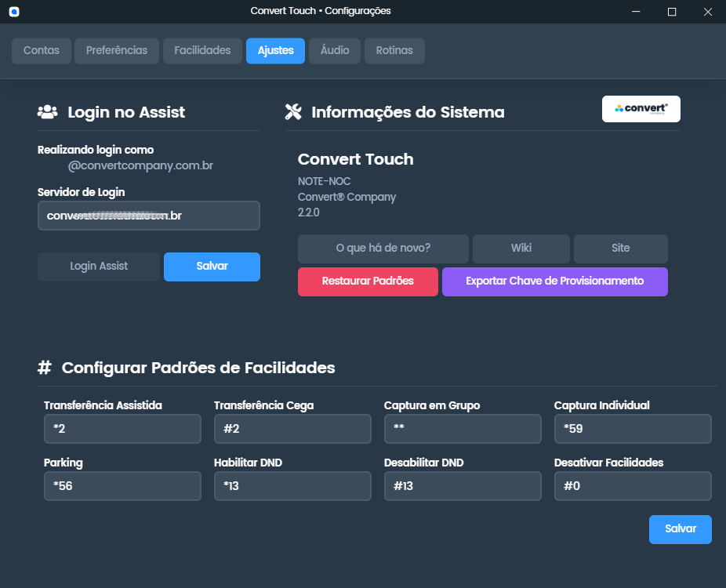Viewport: 726px width, 588px height.
Task: Click the Convert company logo badge
Action: tap(641, 109)
